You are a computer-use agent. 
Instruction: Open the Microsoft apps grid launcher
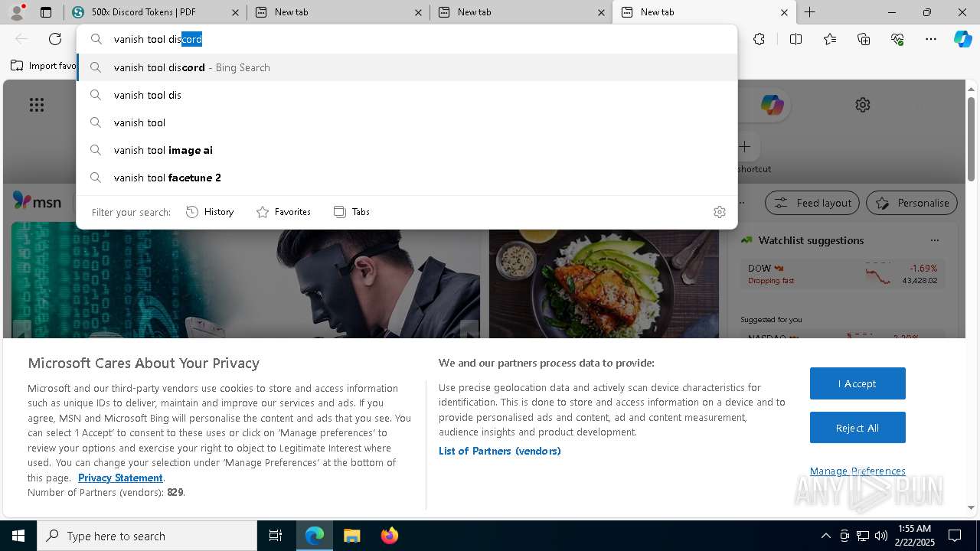tap(37, 105)
